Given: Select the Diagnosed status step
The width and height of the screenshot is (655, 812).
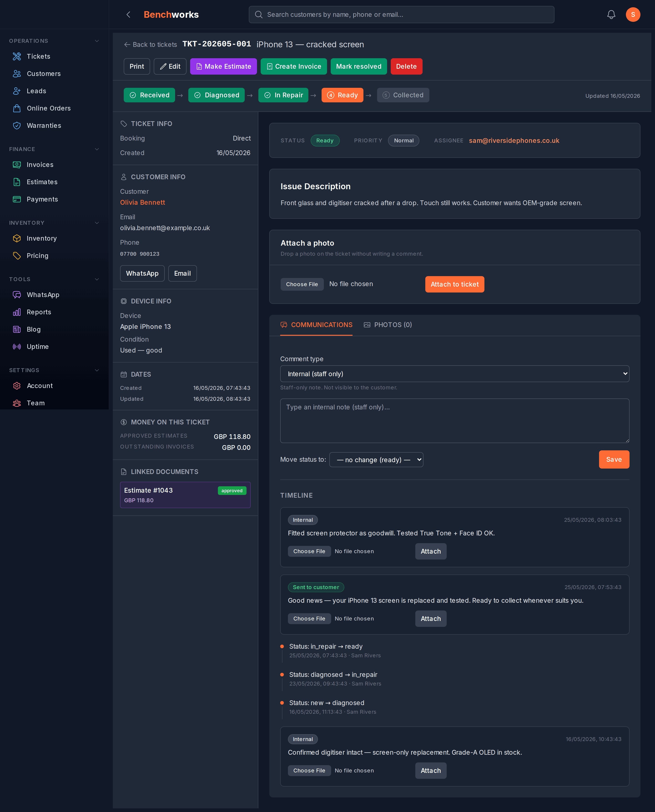Looking at the screenshot, I should [217, 96].
